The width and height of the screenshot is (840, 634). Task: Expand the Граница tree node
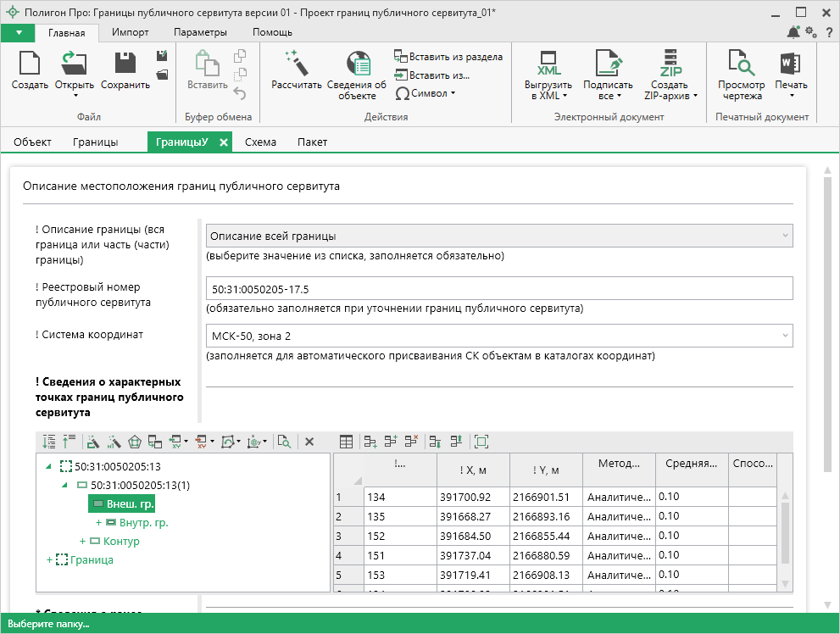click(49, 560)
